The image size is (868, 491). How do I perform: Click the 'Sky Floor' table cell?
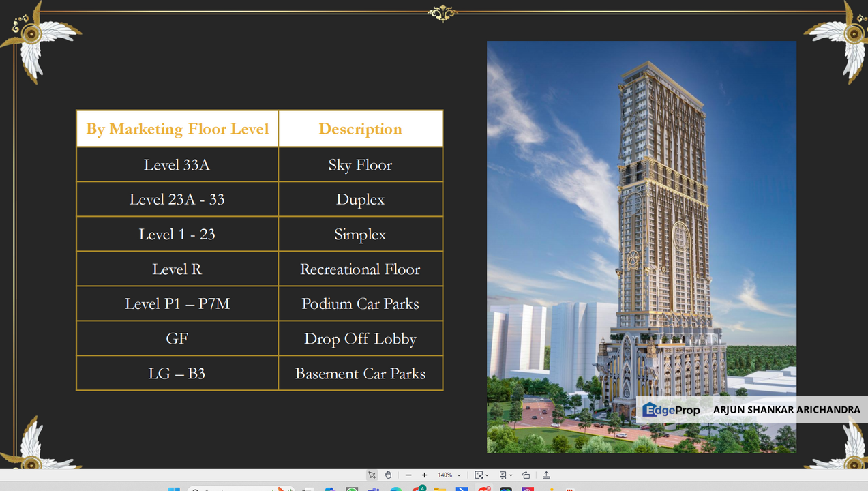pyautogui.click(x=360, y=165)
